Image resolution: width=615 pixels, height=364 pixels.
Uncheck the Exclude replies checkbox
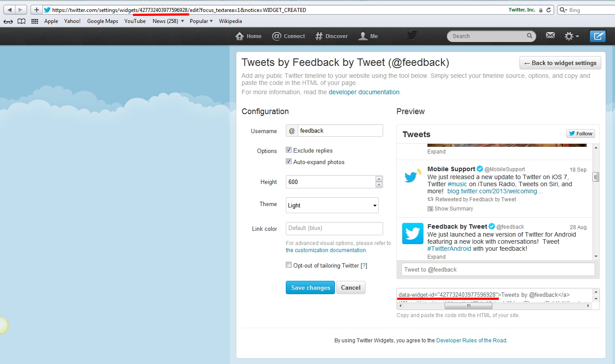(x=289, y=150)
